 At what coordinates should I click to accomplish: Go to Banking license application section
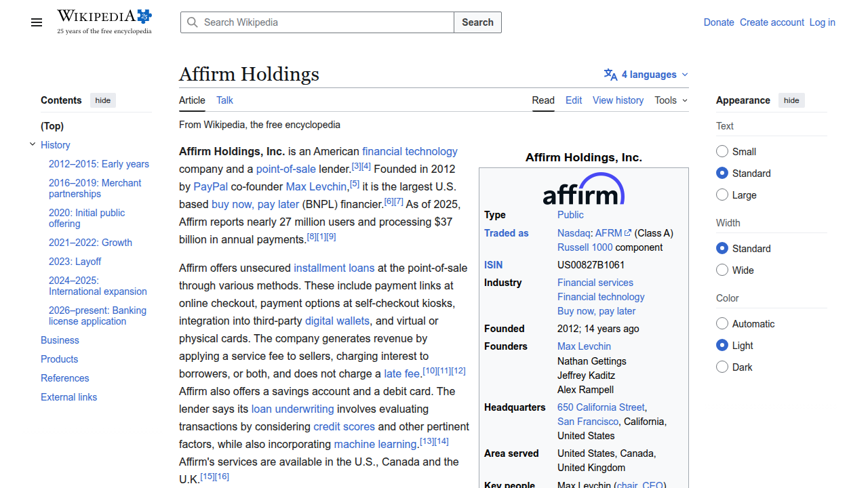[98, 316]
